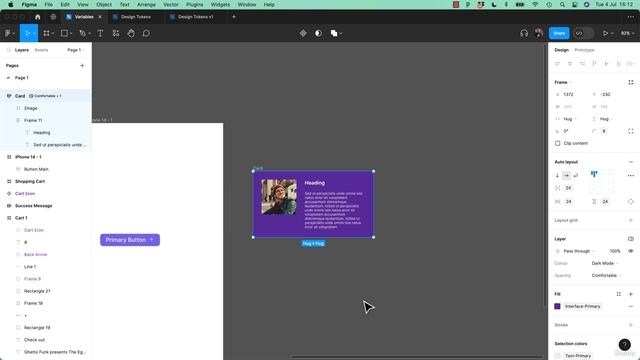Click the Share button

point(559,33)
